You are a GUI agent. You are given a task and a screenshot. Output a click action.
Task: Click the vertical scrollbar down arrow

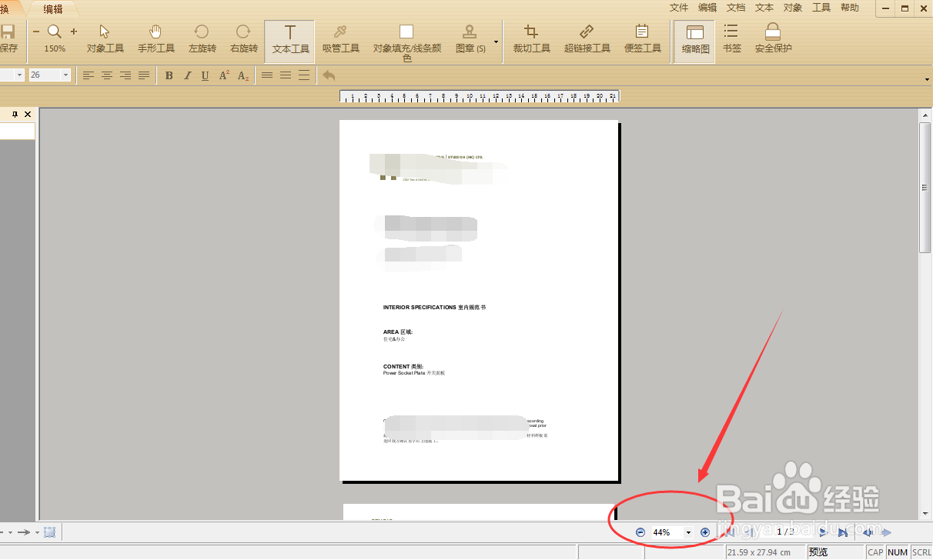click(925, 513)
